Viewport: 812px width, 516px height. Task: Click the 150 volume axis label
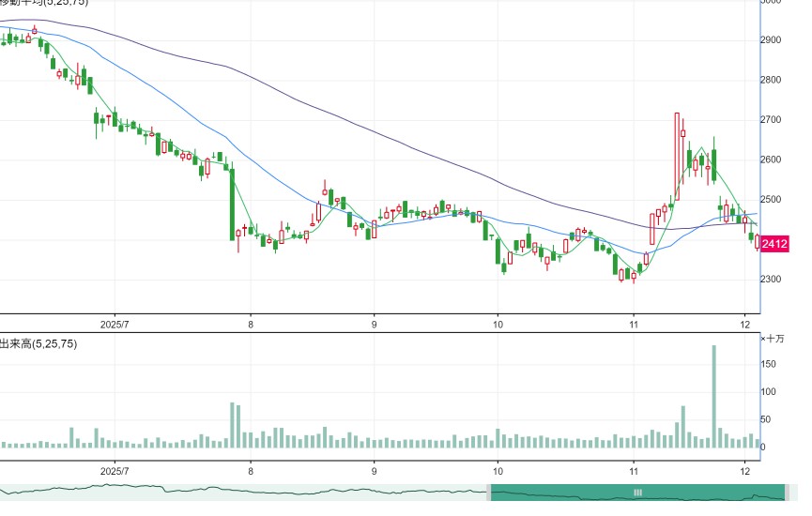click(769, 364)
